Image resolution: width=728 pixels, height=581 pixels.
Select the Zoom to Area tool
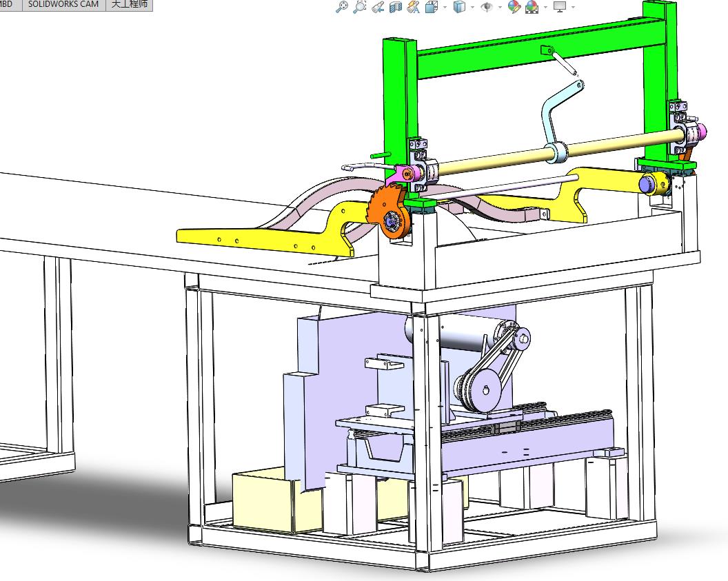[x=359, y=7]
